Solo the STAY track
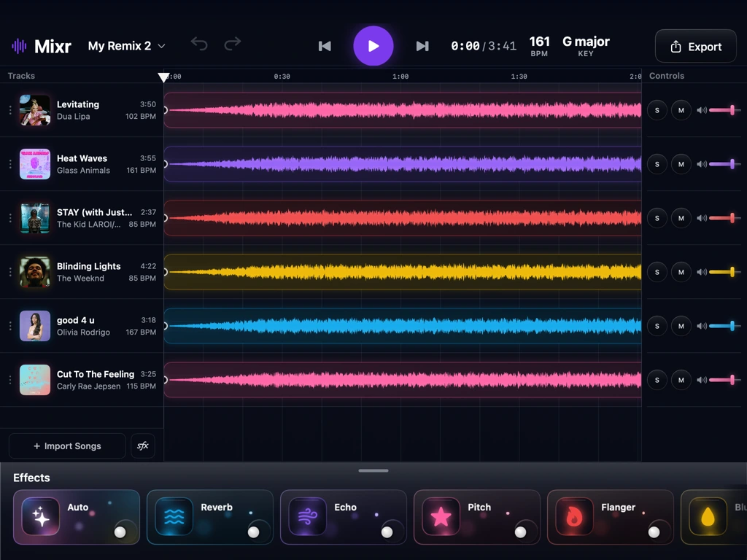747x560 pixels. 657,218
